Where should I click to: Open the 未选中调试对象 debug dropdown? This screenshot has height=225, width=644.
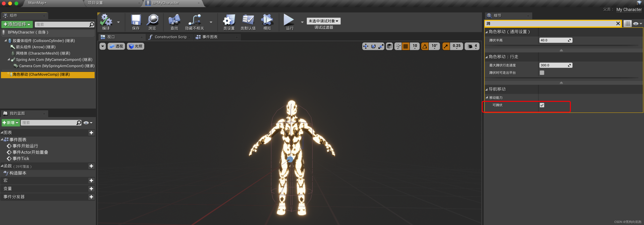point(324,21)
